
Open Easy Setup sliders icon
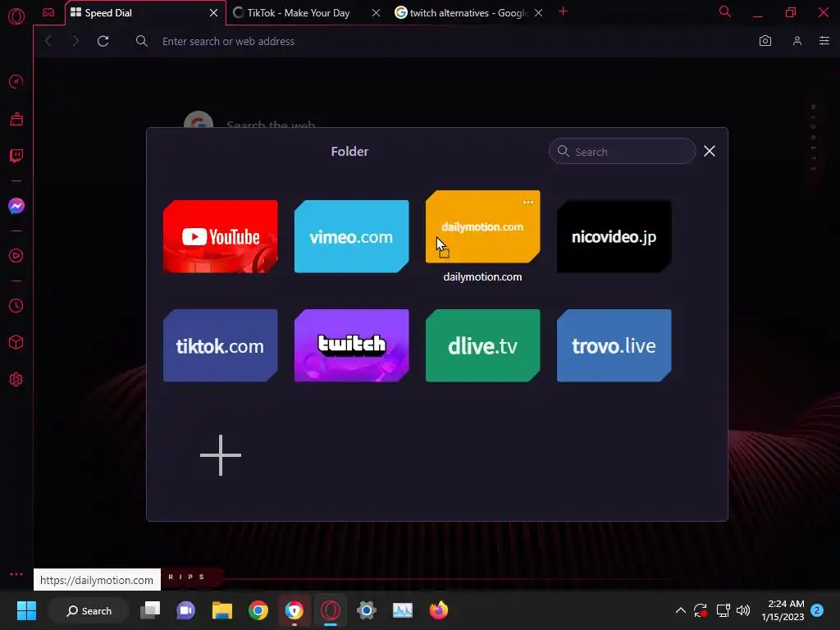824,41
